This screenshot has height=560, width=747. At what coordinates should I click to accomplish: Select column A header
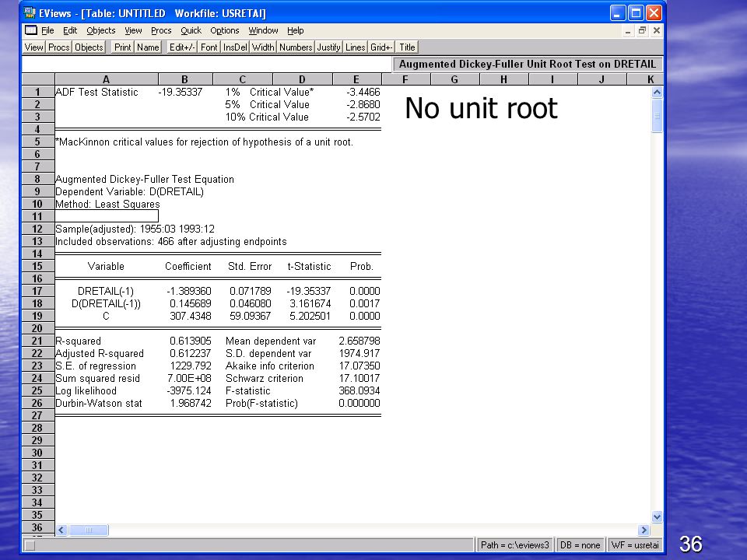click(107, 79)
